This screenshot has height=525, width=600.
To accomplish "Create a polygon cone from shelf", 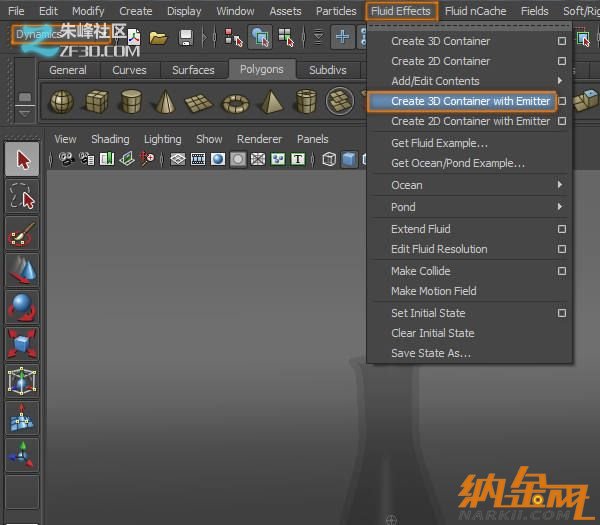I will click(x=165, y=101).
